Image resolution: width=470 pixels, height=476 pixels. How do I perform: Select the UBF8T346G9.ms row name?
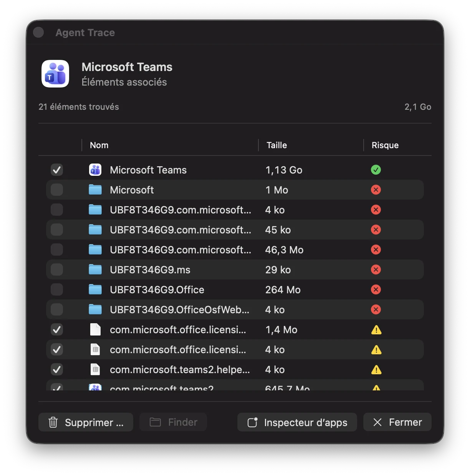coord(150,270)
